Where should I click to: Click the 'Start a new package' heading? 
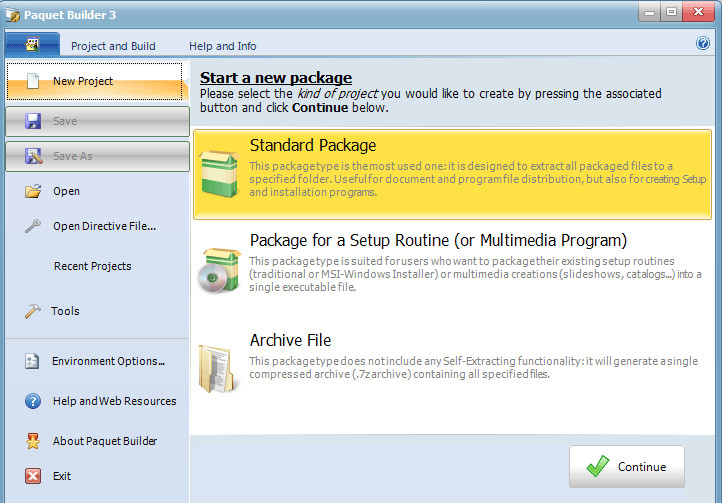[276, 78]
